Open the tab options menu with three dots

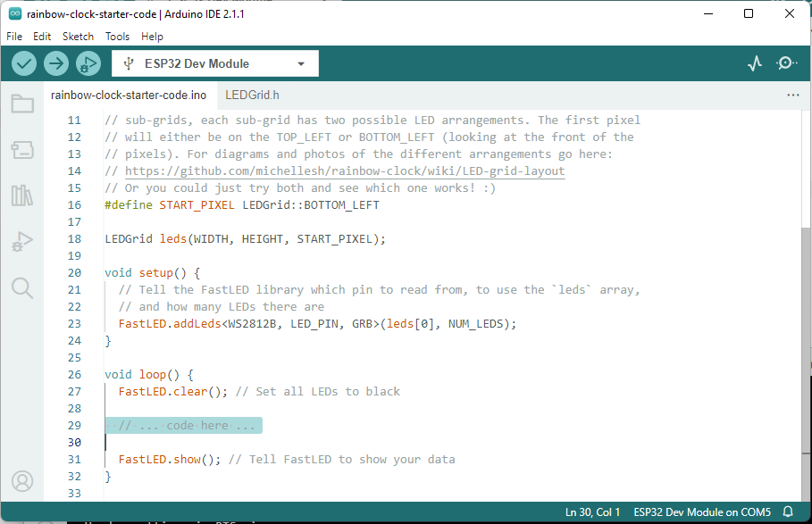click(793, 94)
